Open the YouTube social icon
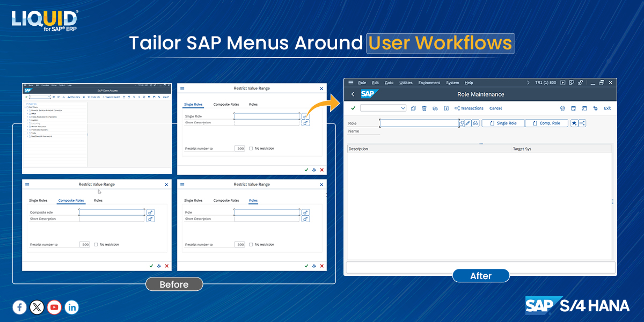The image size is (644, 322). click(54, 307)
